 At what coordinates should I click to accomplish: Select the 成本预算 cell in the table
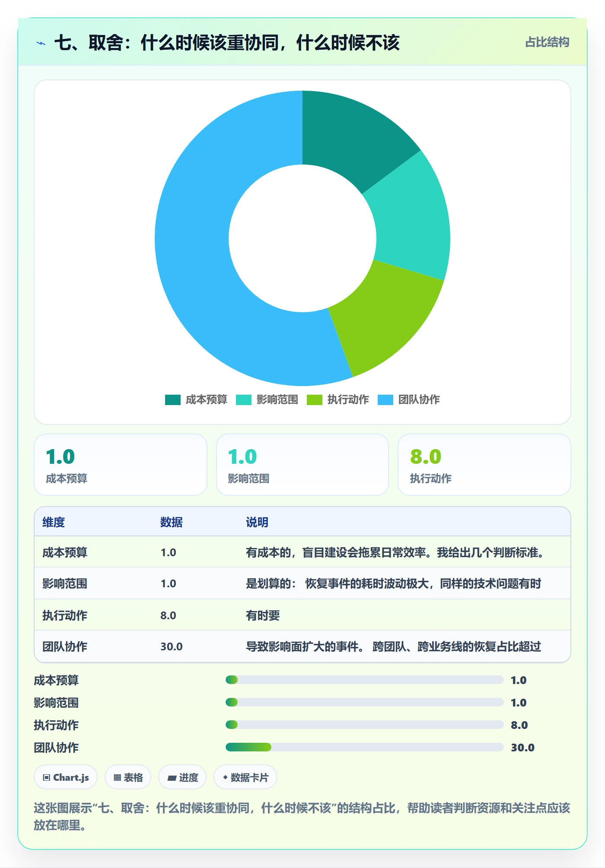[65, 552]
